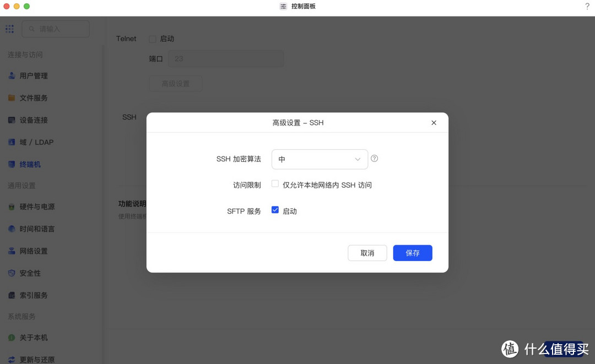
Task: Open 域 / LDAP in sidebar
Action: tap(36, 142)
